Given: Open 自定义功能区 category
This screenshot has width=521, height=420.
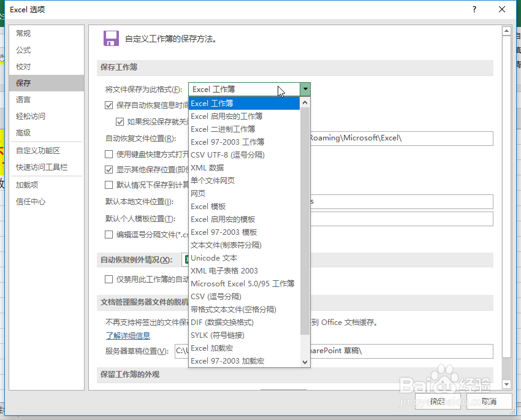Looking at the screenshot, I should click(x=47, y=150).
